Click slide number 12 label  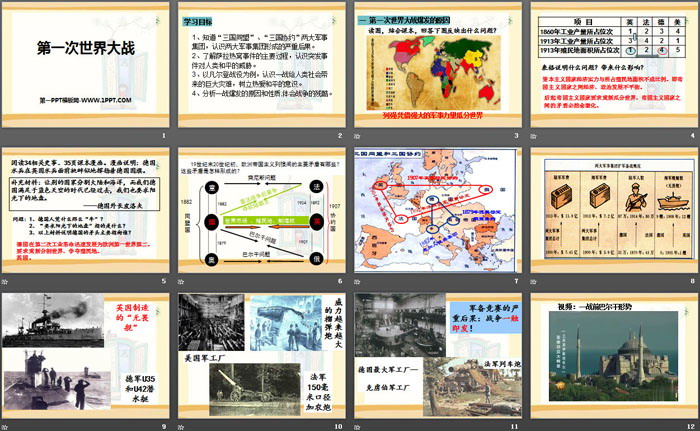(x=691, y=427)
